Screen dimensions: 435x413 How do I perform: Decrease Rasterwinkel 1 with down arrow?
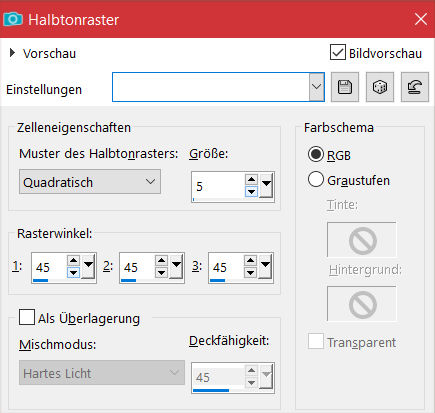click(73, 272)
